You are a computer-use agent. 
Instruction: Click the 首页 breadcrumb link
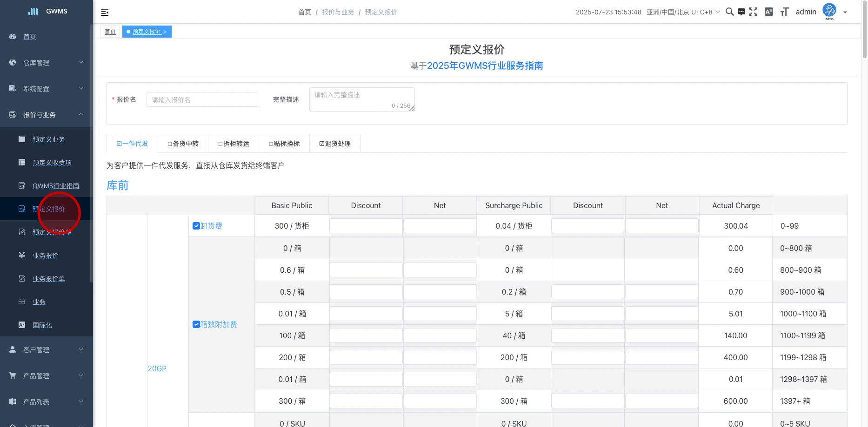click(305, 12)
